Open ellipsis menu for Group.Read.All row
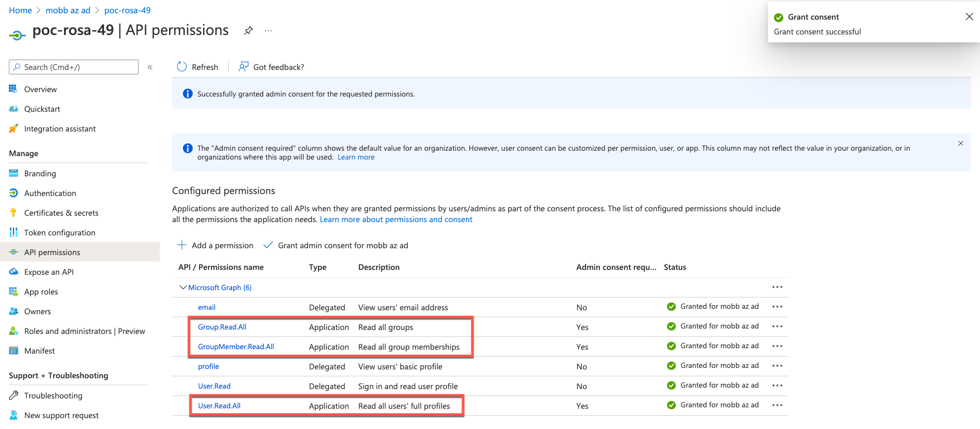This screenshot has width=980, height=429. coord(777,326)
